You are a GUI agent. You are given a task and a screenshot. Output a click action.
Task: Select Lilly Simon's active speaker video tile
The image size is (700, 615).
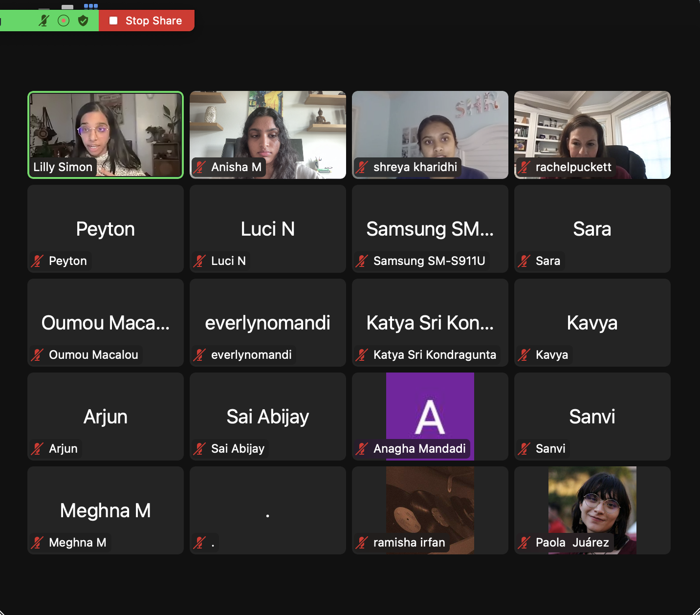106,134
